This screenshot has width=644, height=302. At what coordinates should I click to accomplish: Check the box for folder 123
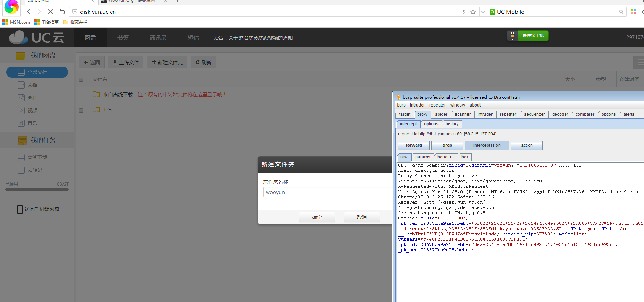[81, 110]
